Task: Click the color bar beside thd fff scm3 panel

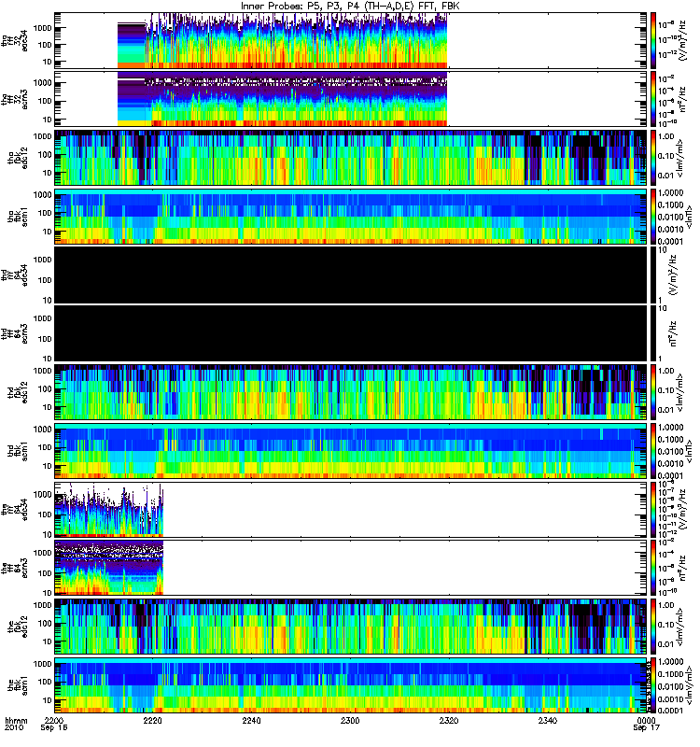Action: click(x=653, y=333)
